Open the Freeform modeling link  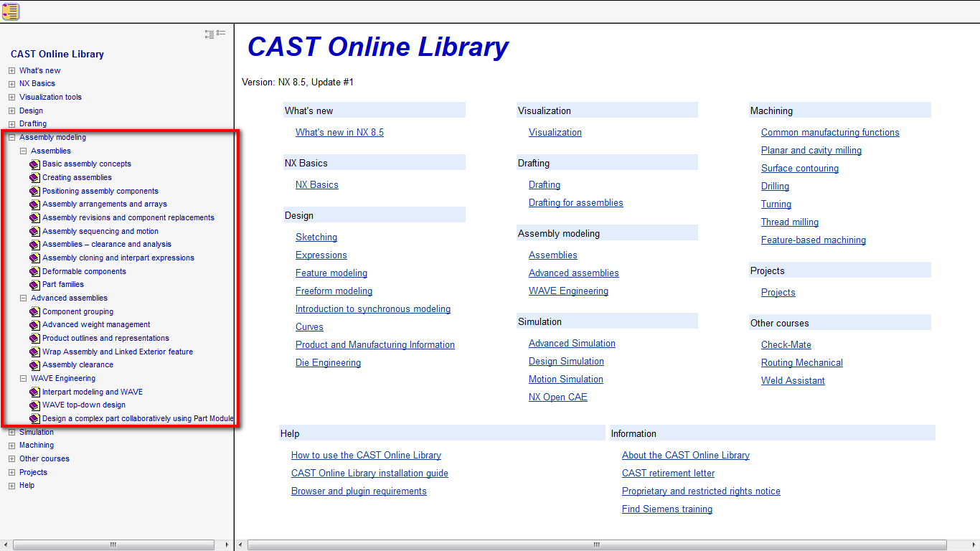point(334,291)
